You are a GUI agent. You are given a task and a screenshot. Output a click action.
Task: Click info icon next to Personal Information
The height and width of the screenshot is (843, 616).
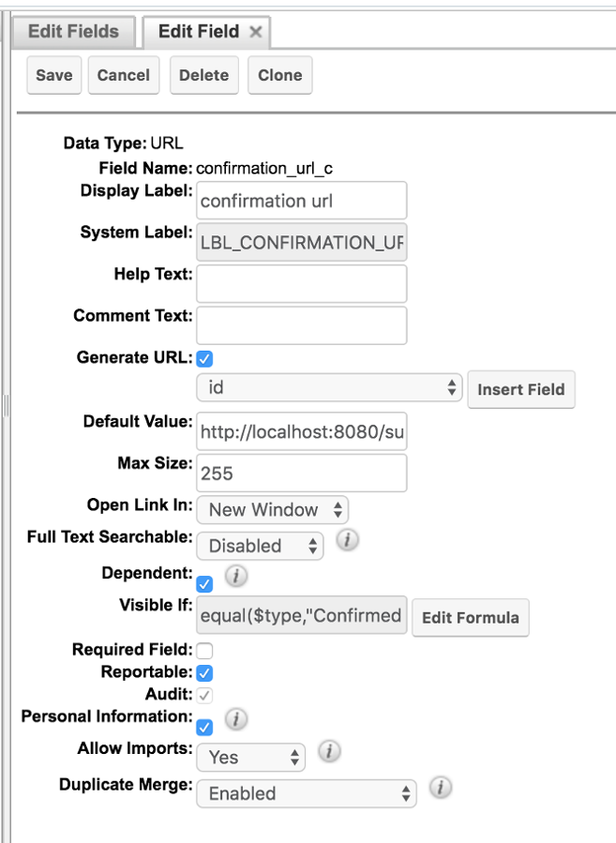point(235,719)
